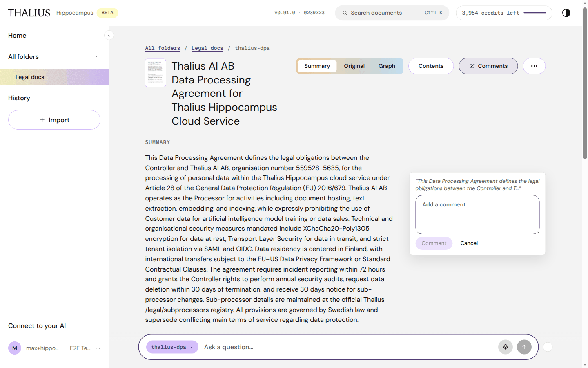
Task: Click the user avatar M
Action: pyautogui.click(x=15, y=348)
